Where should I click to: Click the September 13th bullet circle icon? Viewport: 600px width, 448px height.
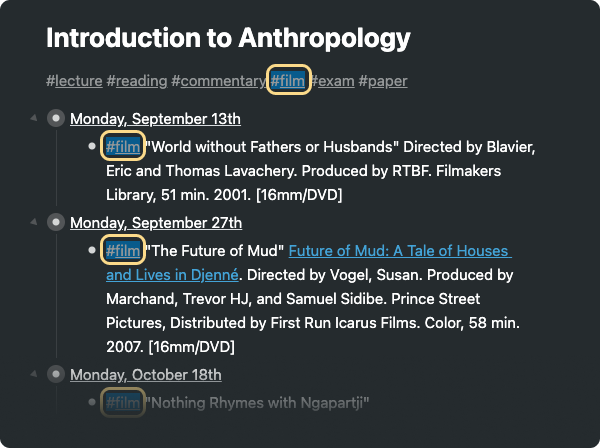tap(56, 118)
